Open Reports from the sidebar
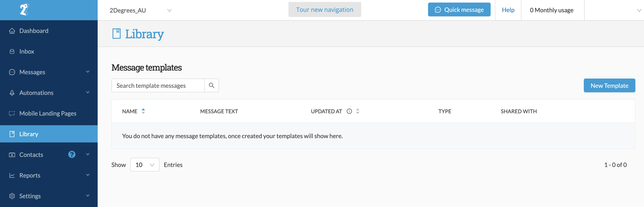Screen dimensions: 644x207 tap(29, 175)
